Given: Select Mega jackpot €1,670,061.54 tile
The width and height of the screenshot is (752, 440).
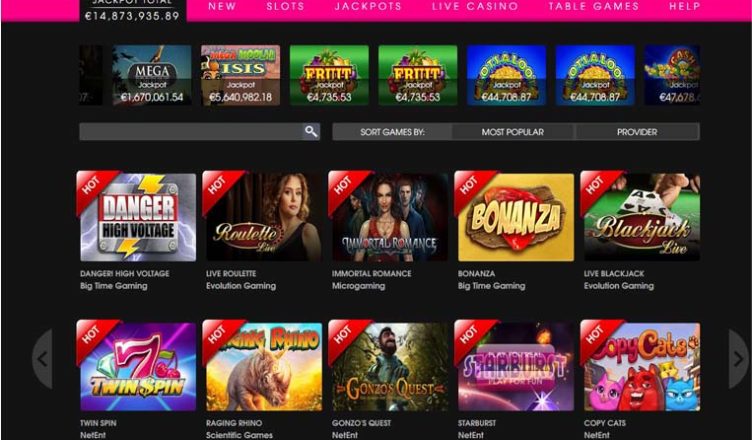Looking at the screenshot, I should point(152,75).
